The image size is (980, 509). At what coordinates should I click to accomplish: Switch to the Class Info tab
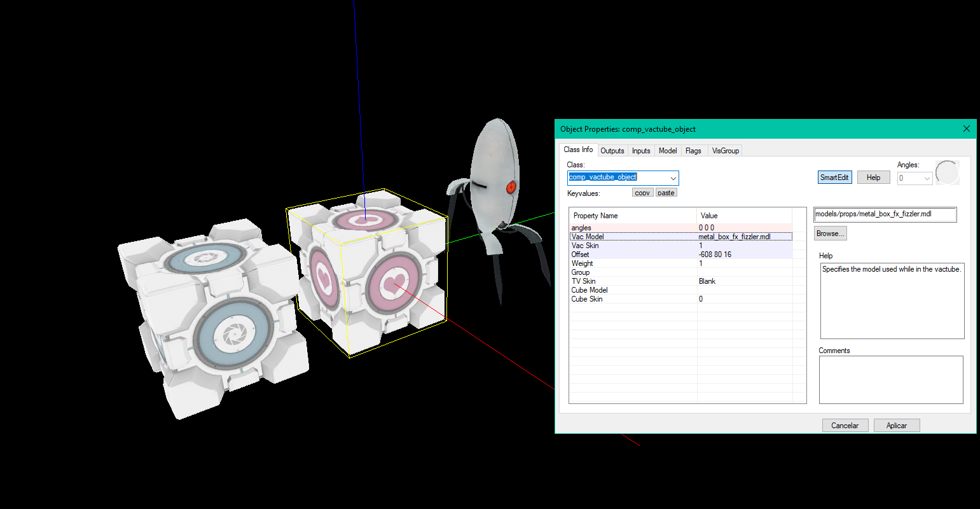coord(578,150)
